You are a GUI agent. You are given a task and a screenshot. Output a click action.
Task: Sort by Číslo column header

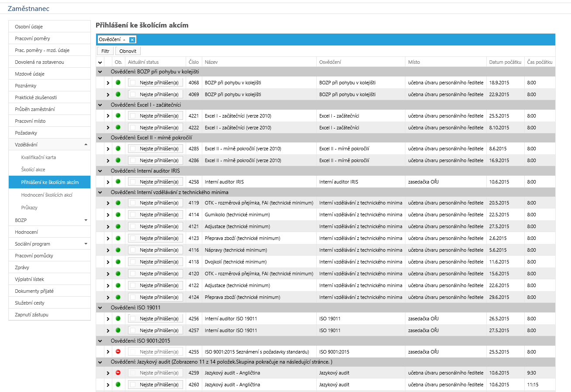click(x=194, y=62)
